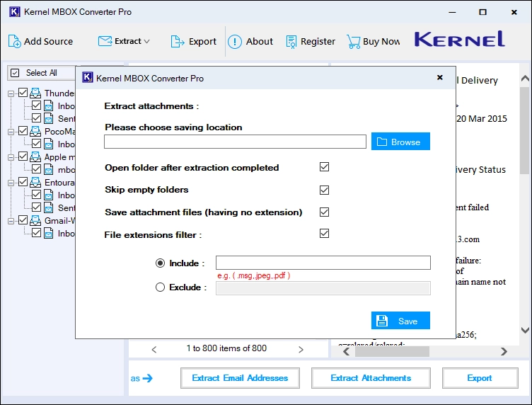Click Thunderbird Sent mail file icon

(49, 118)
